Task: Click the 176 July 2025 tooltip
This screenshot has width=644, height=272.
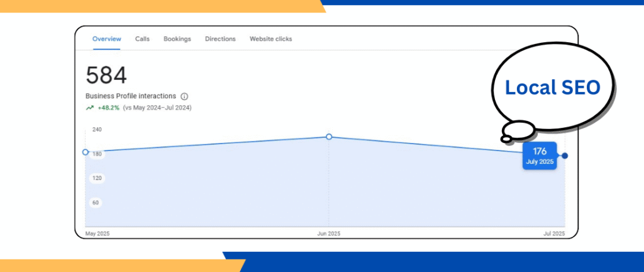Action: pos(539,156)
